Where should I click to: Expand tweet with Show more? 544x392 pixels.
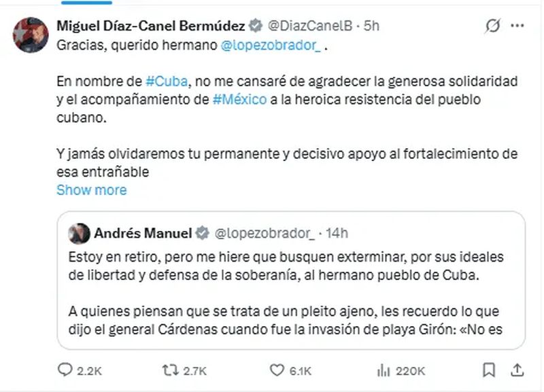click(x=91, y=190)
